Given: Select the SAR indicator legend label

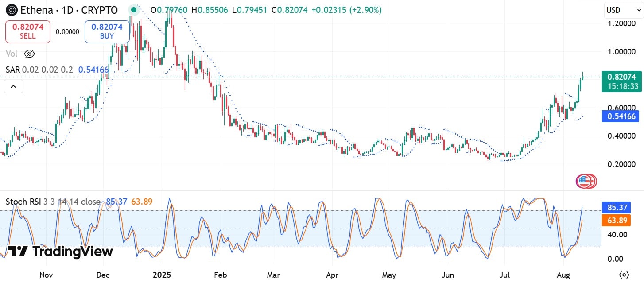Looking at the screenshot, I should click(12, 70).
